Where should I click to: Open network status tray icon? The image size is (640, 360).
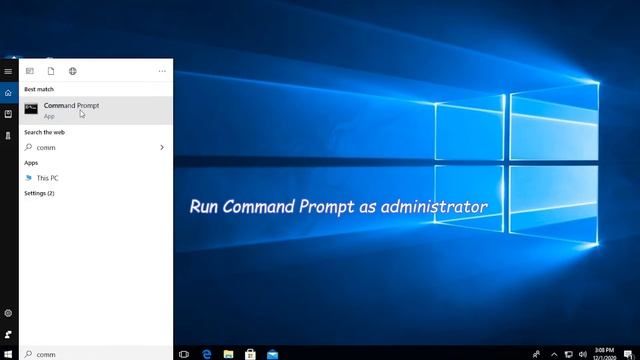tap(568, 354)
